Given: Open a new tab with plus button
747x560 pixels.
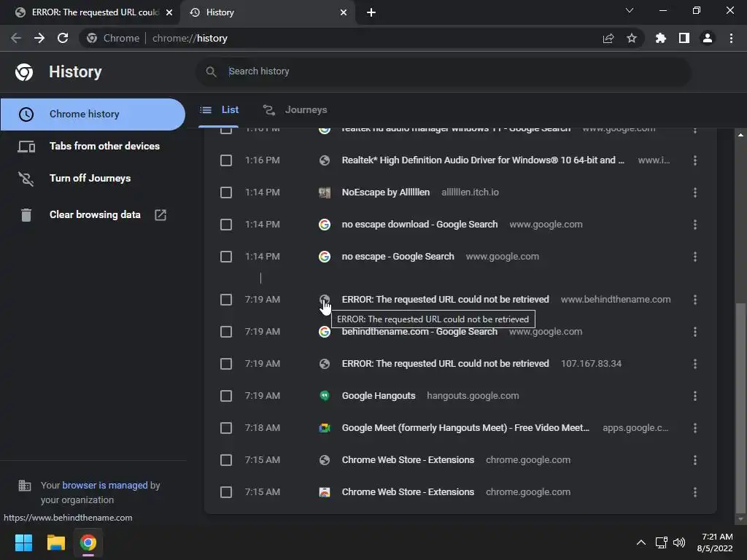Looking at the screenshot, I should pyautogui.click(x=371, y=12).
